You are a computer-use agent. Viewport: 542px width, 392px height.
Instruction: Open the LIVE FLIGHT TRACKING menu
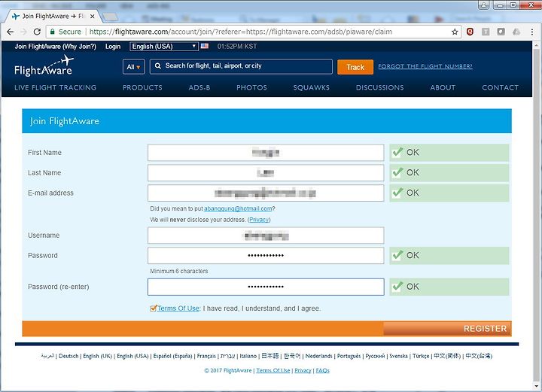[x=55, y=88]
